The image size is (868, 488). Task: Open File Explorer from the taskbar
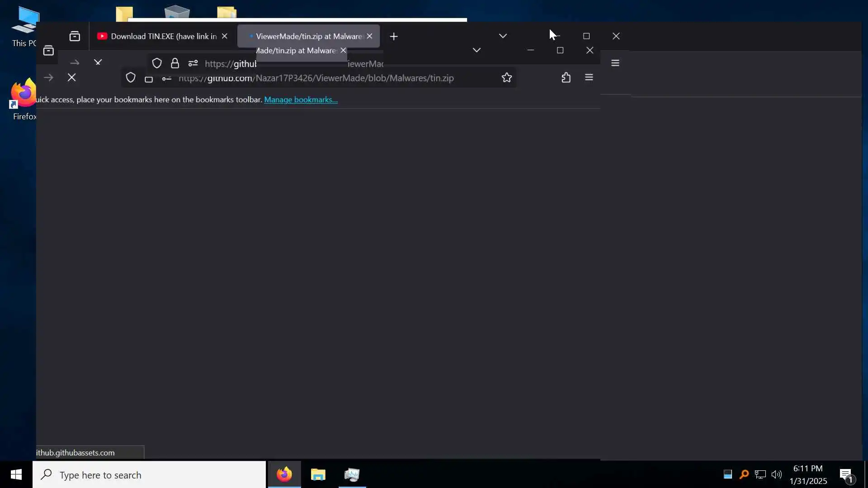pos(318,474)
